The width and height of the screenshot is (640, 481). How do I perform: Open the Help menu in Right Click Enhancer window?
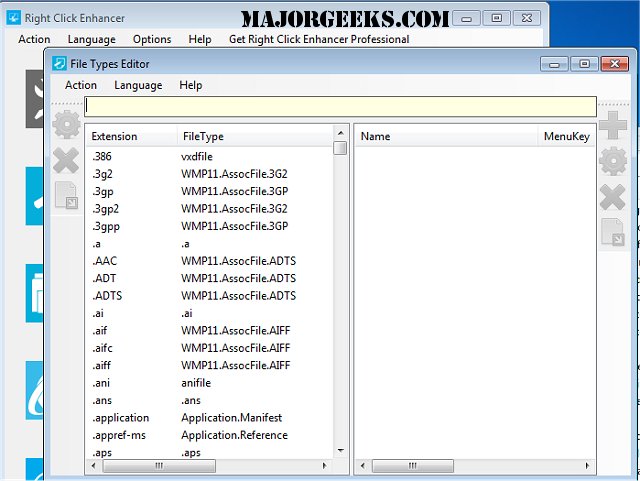[x=200, y=39]
